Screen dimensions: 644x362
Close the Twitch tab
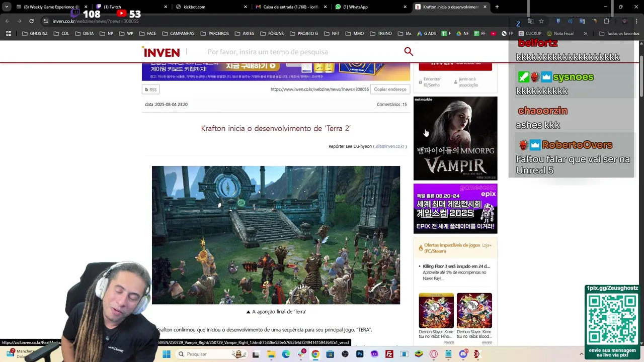tap(166, 7)
